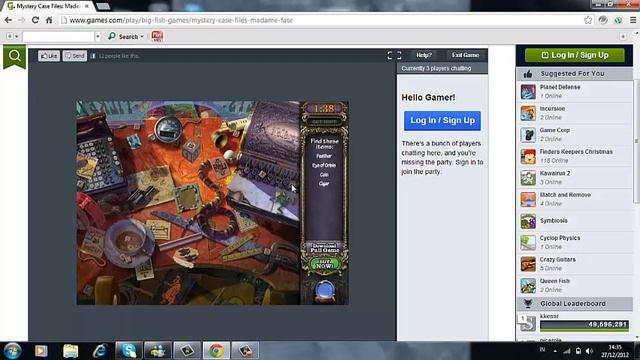Click the Symbiosis game icon
Viewport: 640px width, 360px height.
tap(528, 221)
